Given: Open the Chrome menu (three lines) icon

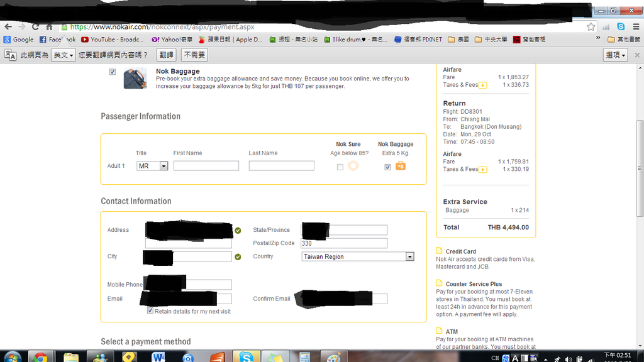Looking at the screenshot, I should pyautogui.click(x=636, y=26).
